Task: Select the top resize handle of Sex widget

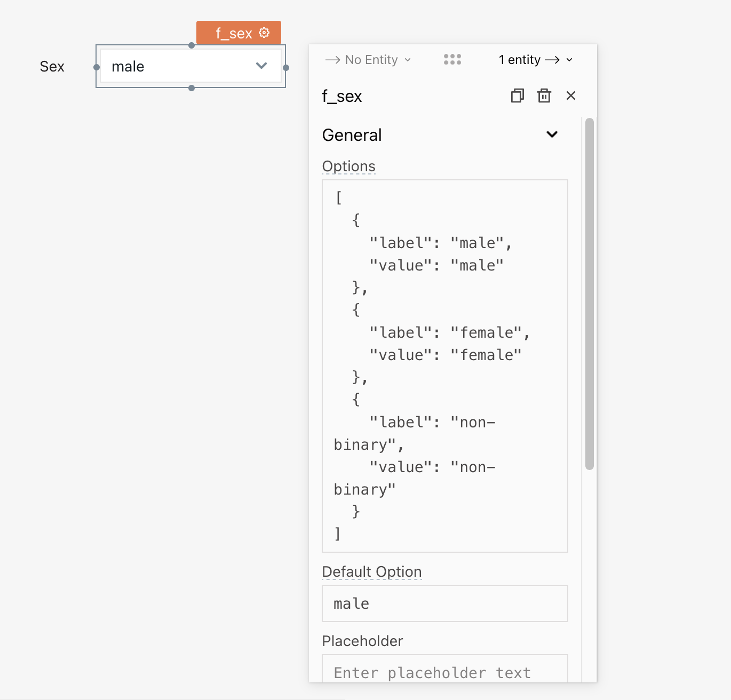Action: coord(192,45)
